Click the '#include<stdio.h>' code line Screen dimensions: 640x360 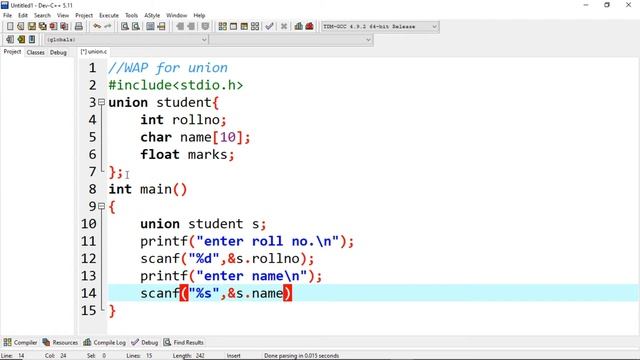tap(176, 85)
